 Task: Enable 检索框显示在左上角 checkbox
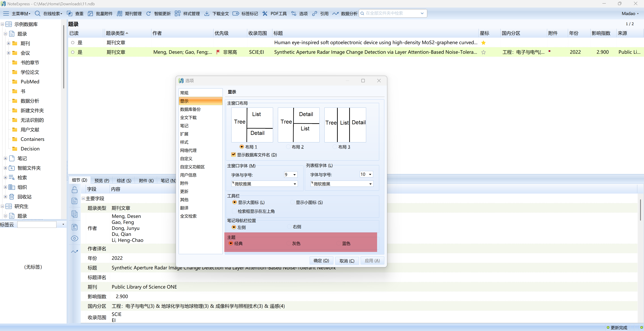click(234, 211)
